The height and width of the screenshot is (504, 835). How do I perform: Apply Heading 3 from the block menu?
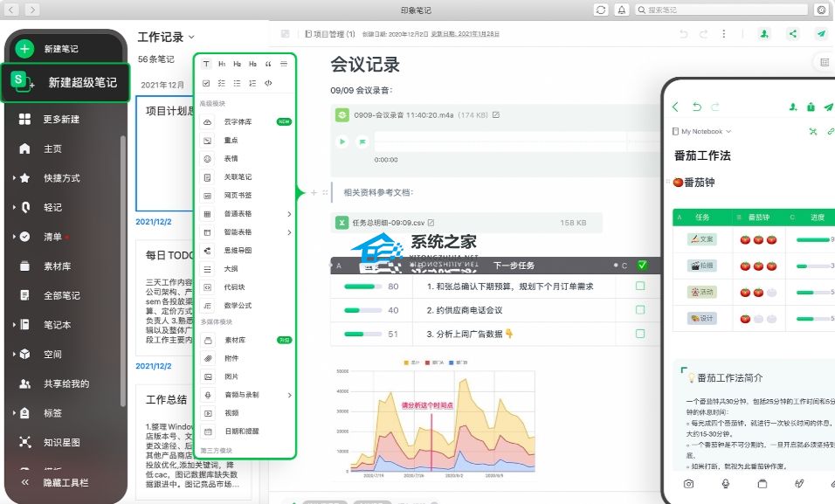253,64
